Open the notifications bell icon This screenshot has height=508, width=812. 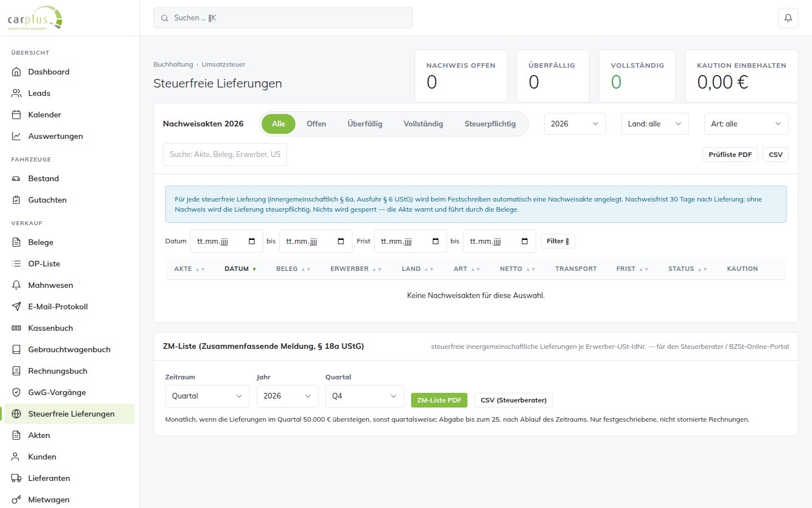788,18
